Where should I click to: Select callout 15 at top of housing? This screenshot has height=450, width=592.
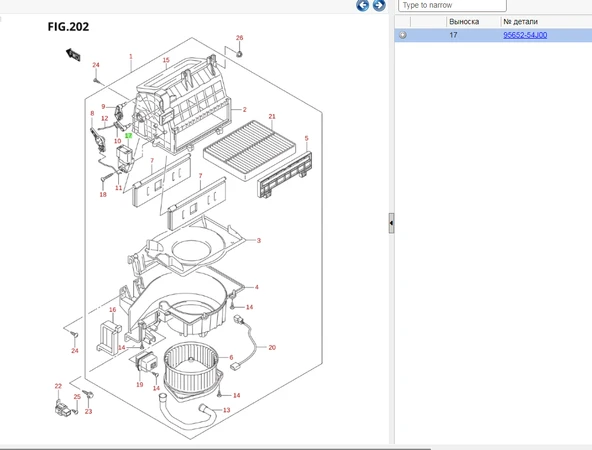166,60
